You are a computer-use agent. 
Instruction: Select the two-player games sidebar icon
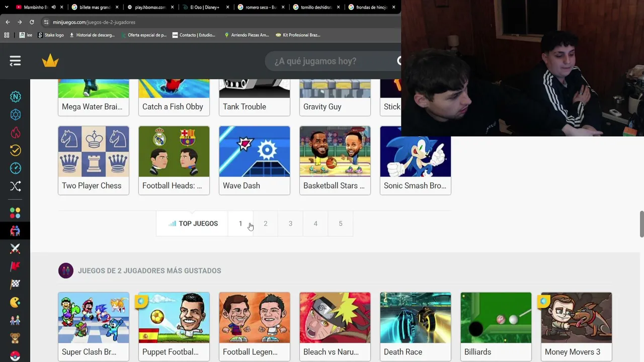(15, 231)
